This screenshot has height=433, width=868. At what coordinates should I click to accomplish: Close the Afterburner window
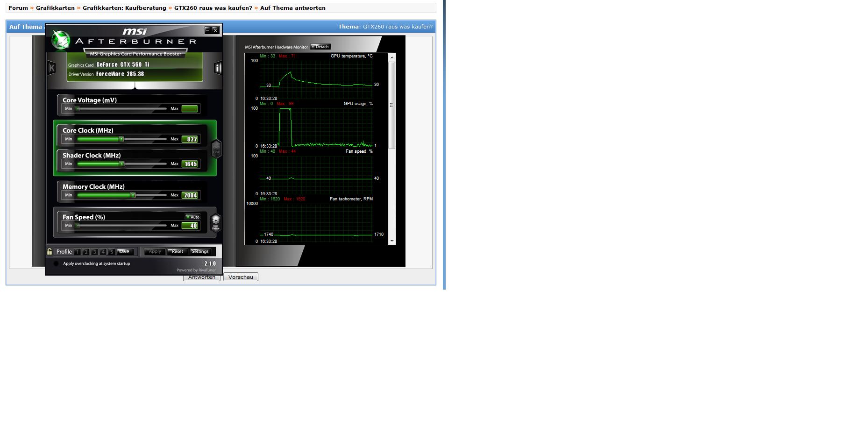[x=215, y=30]
